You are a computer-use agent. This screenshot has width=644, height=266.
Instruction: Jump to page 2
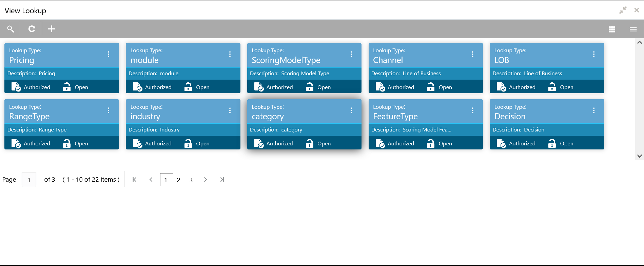[x=178, y=180]
